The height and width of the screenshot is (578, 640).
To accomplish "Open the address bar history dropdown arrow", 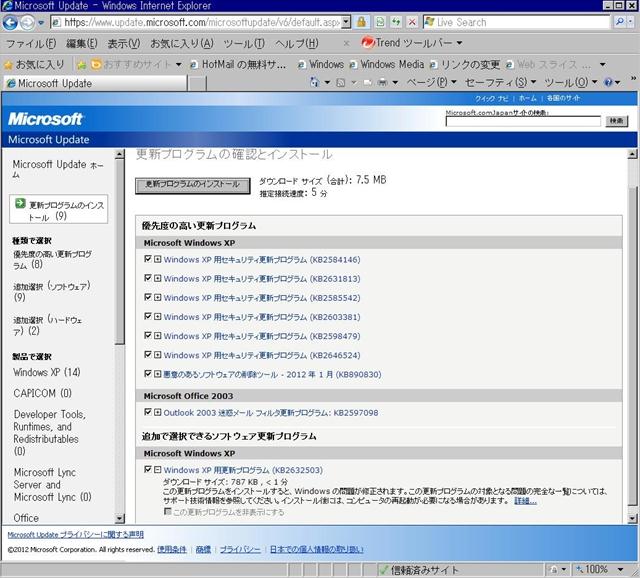I will click(x=346, y=22).
